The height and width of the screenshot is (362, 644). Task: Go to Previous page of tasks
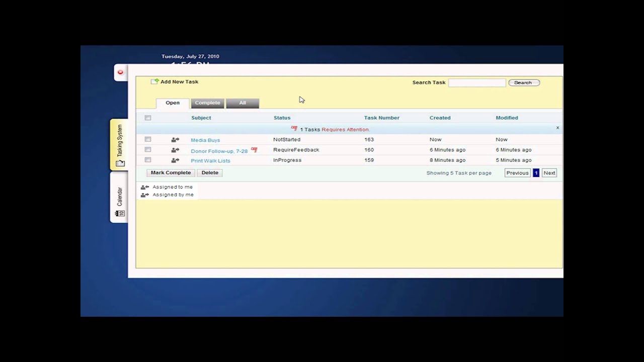click(x=517, y=173)
